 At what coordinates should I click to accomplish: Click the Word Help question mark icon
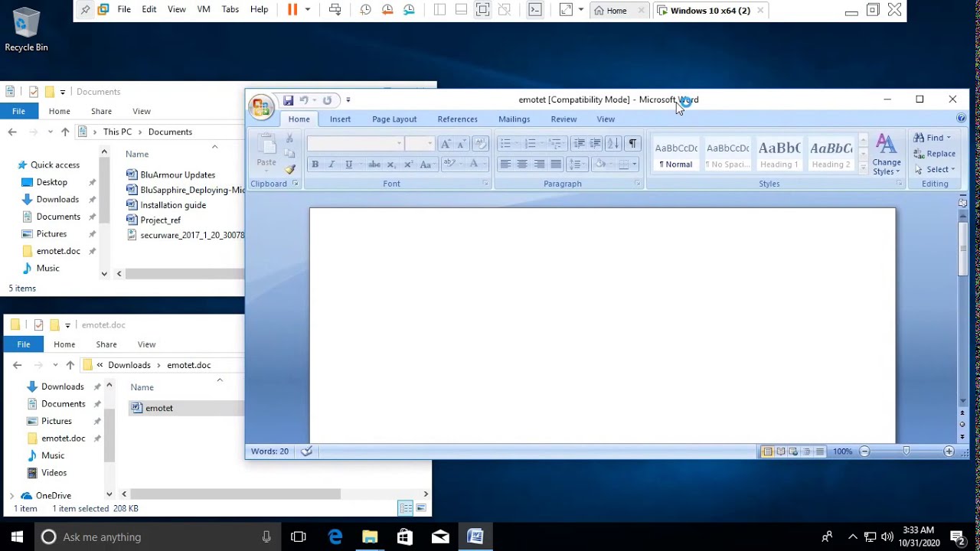(x=961, y=119)
